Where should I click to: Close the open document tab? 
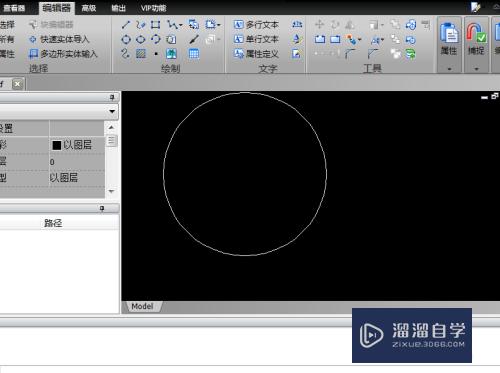18,84
